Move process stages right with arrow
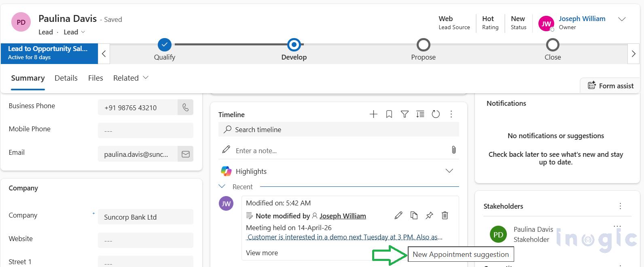The image size is (644, 267). tap(633, 53)
